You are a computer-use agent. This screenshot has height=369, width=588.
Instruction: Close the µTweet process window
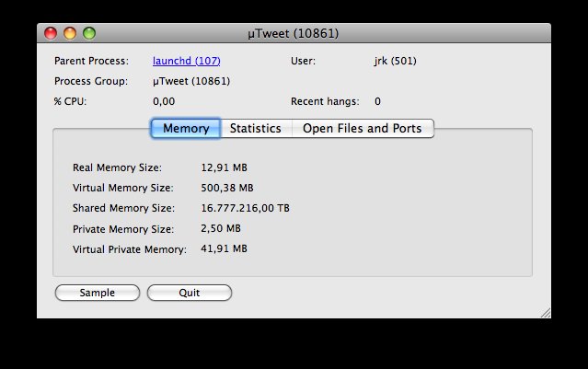click(x=51, y=33)
